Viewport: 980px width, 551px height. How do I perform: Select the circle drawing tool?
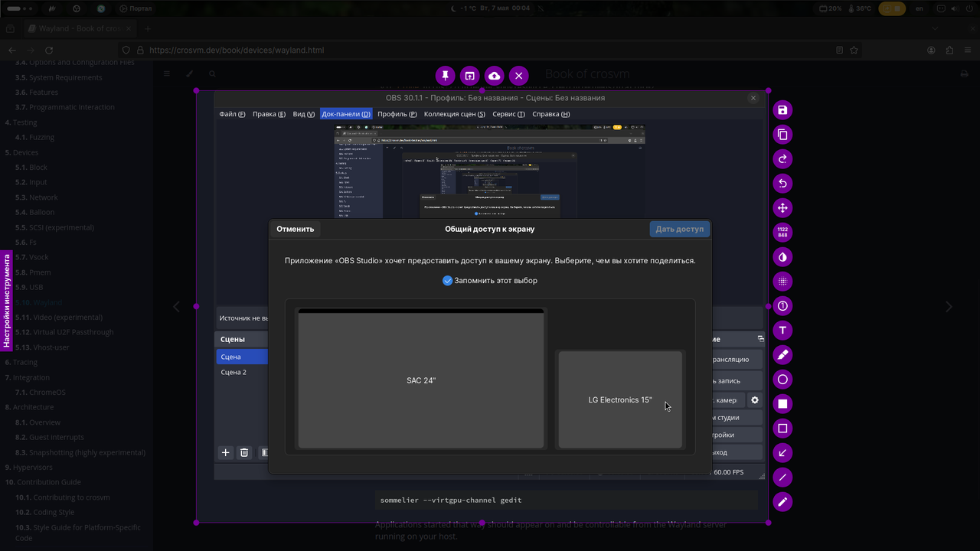pos(782,380)
